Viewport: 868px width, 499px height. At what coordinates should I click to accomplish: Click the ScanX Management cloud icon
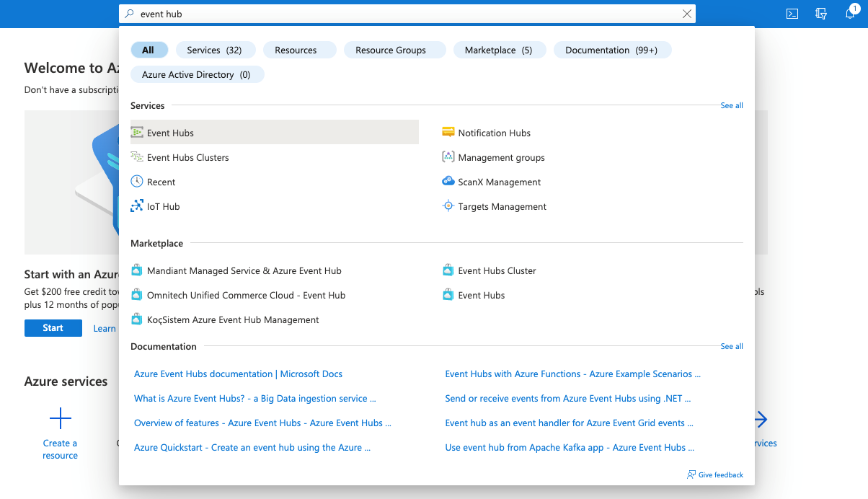(448, 182)
